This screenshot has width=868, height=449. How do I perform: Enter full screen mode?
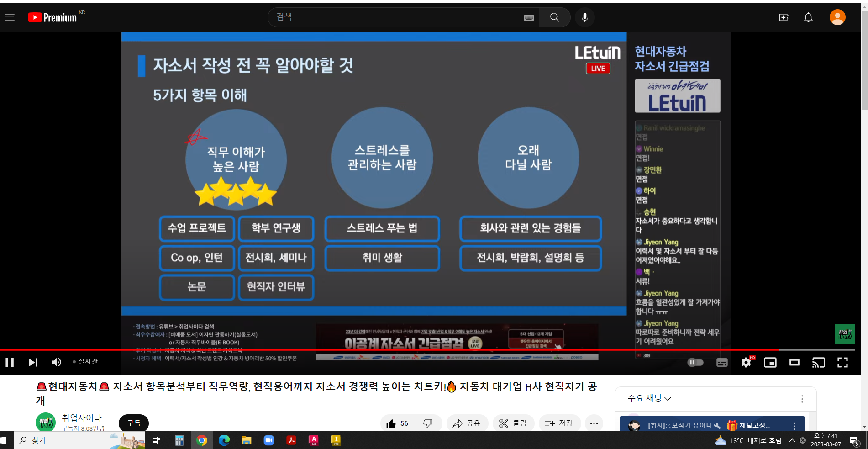[x=842, y=362]
